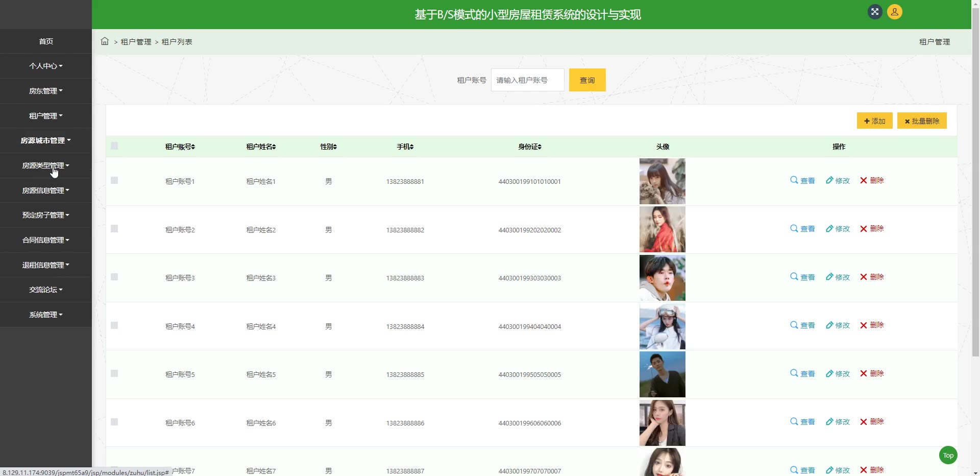Screen dimensions: 980x476
Task: Click the 批量删除 batch delete button
Action: click(922, 121)
